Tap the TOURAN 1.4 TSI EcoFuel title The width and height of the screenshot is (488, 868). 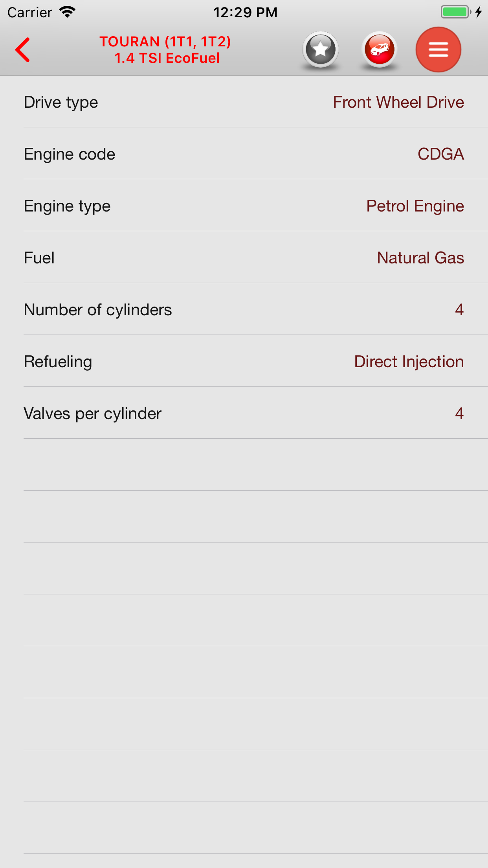point(165,50)
